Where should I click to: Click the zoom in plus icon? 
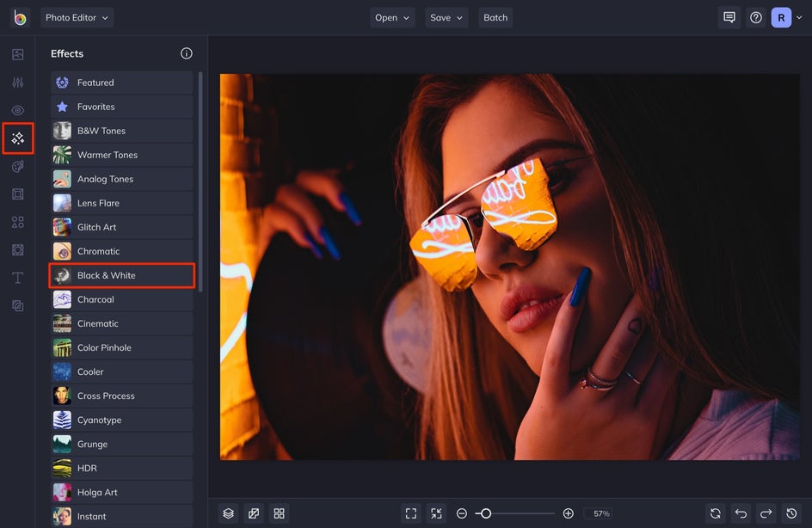tap(568, 513)
